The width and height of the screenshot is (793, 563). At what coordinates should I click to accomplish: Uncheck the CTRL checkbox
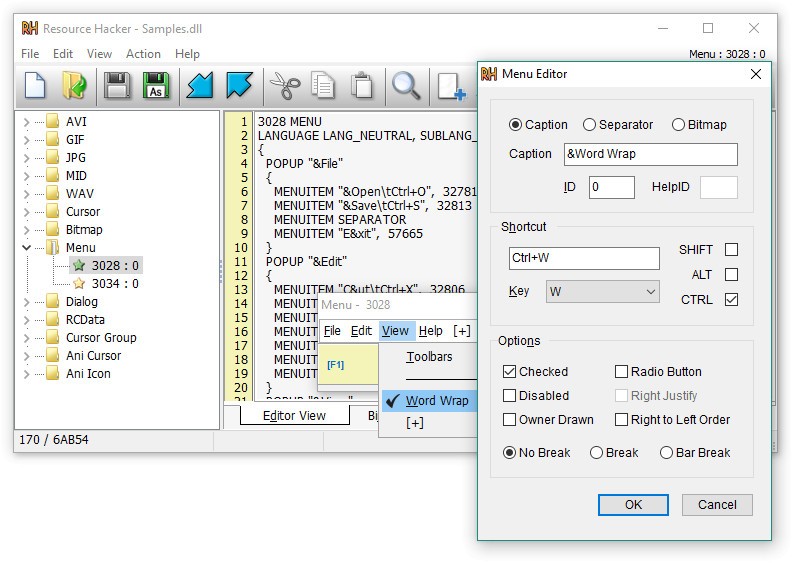tap(731, 299)
